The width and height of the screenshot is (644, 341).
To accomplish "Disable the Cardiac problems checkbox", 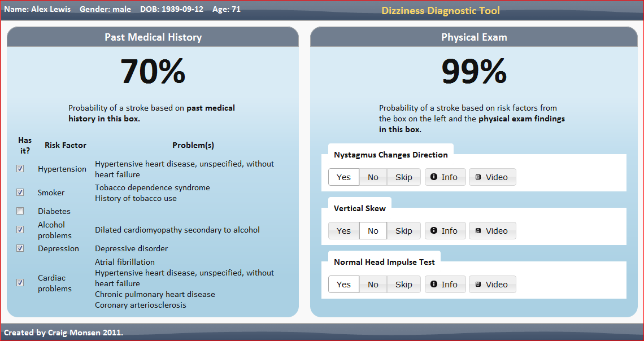I will click(20, 282).
